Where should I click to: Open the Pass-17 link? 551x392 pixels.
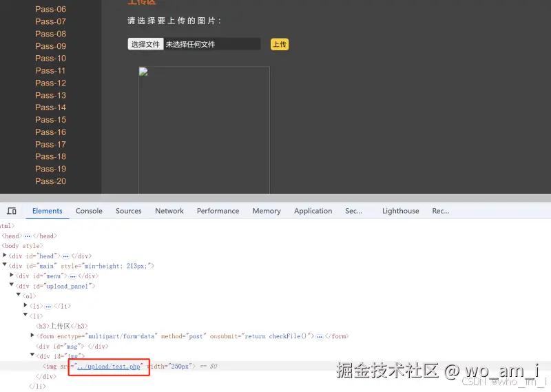[x=50, y=144]
